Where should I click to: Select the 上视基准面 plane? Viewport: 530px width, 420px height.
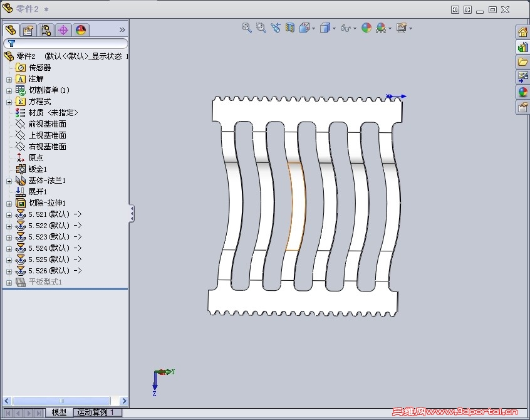tap(48, 135)
